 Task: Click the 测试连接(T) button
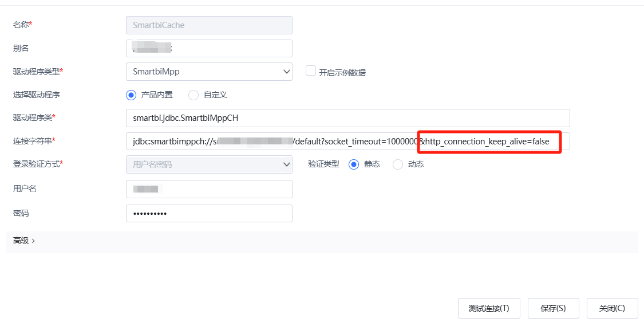489,308
